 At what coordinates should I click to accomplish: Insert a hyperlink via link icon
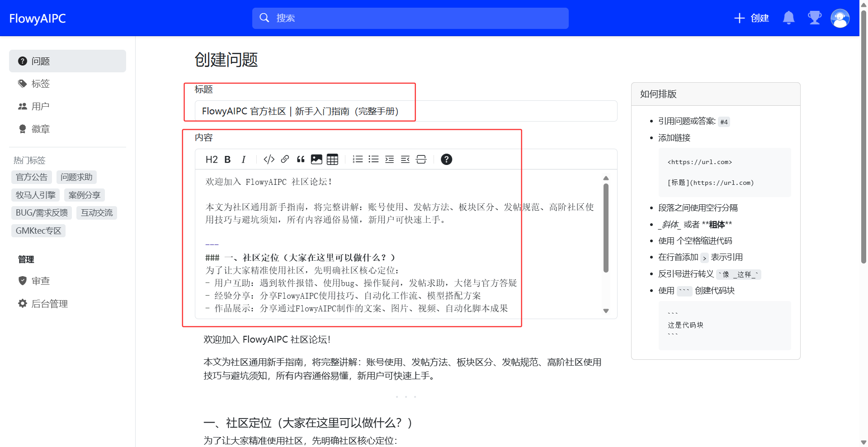pyautogui.click(x=285, y=160)
